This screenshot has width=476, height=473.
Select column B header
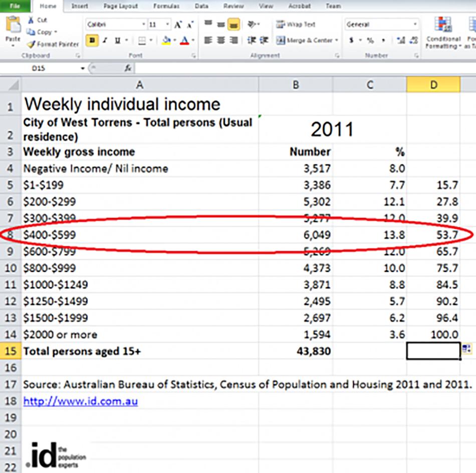[x=296, y=85]
